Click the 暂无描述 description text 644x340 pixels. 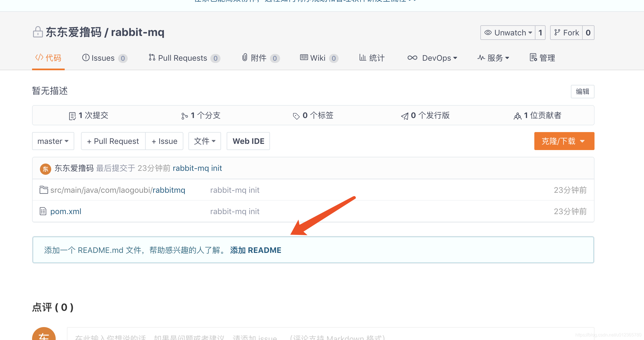click(50, 91)
